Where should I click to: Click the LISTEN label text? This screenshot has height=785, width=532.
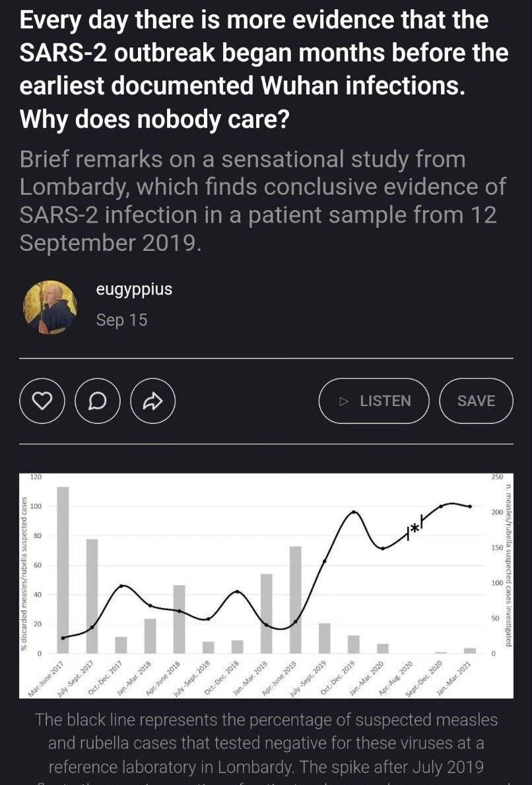385,401
